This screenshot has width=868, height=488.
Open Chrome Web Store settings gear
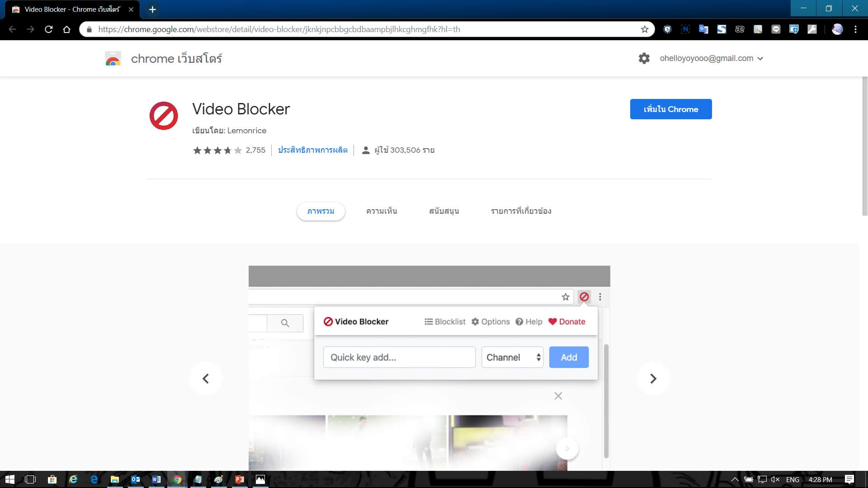[644, 58]
